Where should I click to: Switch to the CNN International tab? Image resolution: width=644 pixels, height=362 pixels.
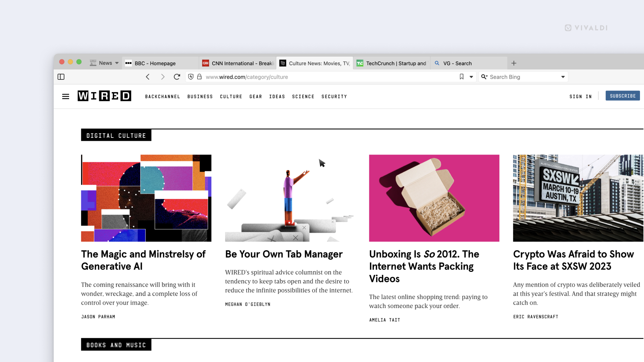pos(237,63)
